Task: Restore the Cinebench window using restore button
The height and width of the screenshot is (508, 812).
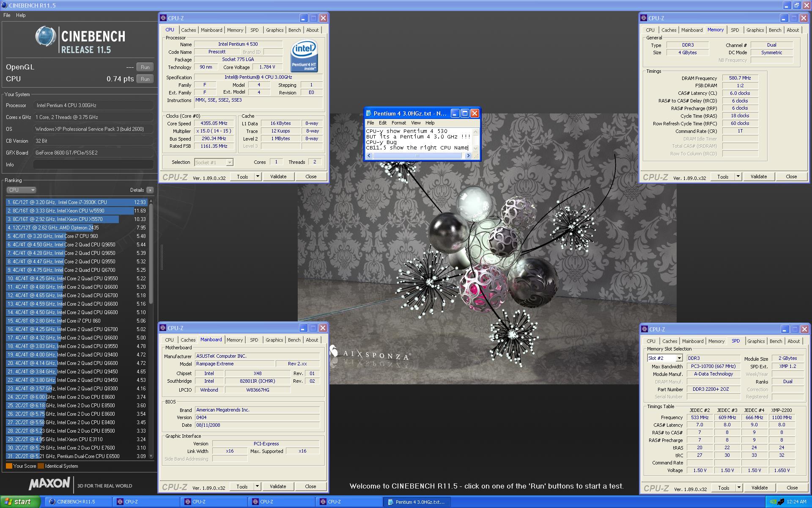Action: coord(796,6)
